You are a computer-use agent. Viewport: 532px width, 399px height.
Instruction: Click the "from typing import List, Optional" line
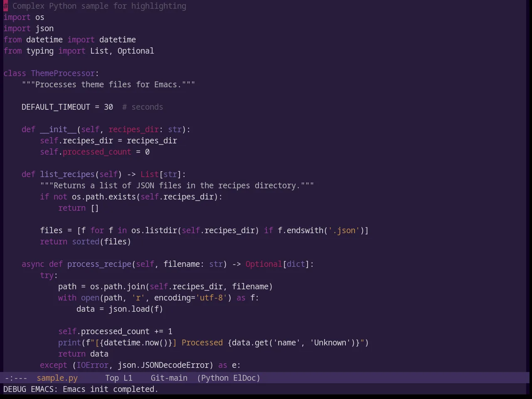[x=79, y=51]
